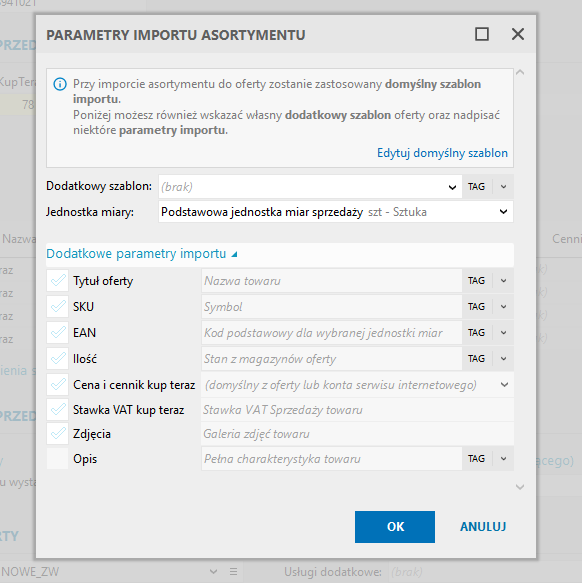Screen dimensions: 582x583
Task: Click TAG button in Tytuł oferty row
Action: point(476,281)
